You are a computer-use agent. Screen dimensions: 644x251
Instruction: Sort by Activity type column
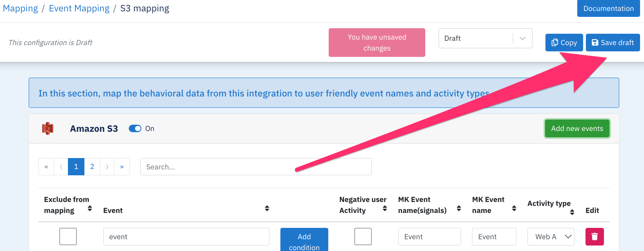(x=572, y=212)
